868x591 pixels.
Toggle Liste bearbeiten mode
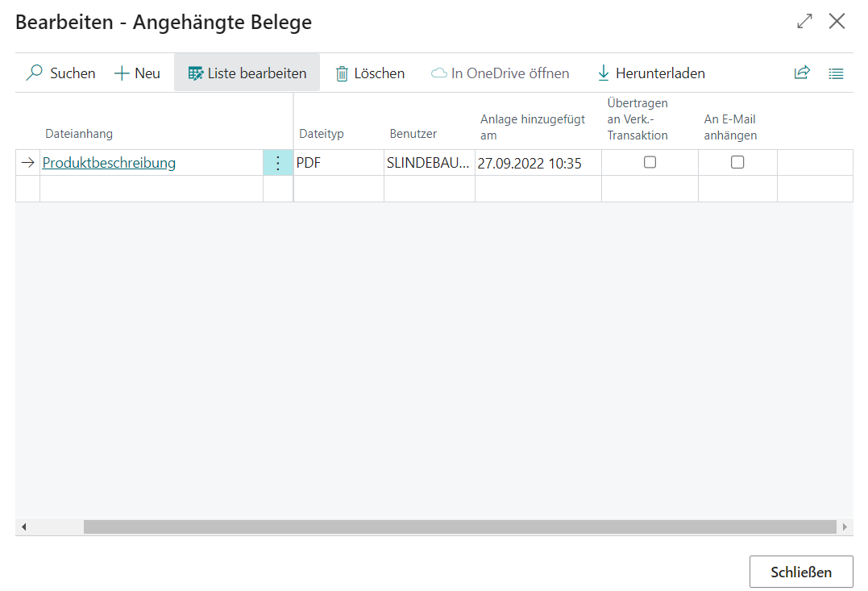pos(247,73)
